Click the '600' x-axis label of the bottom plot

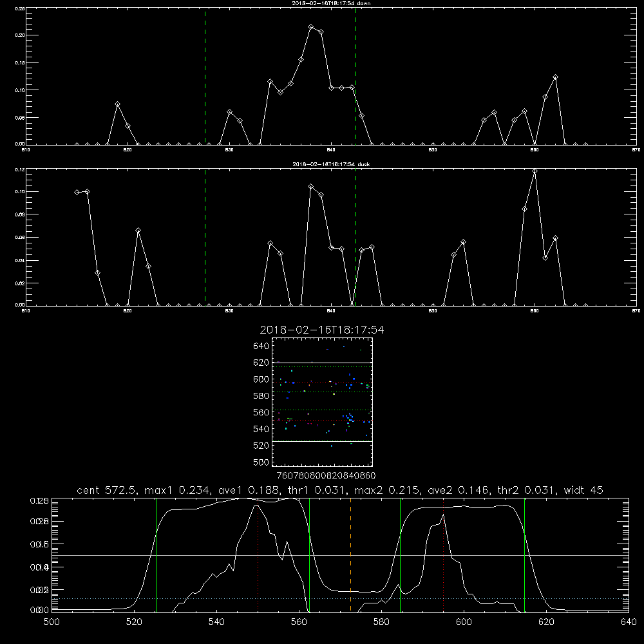pos(464,622)
